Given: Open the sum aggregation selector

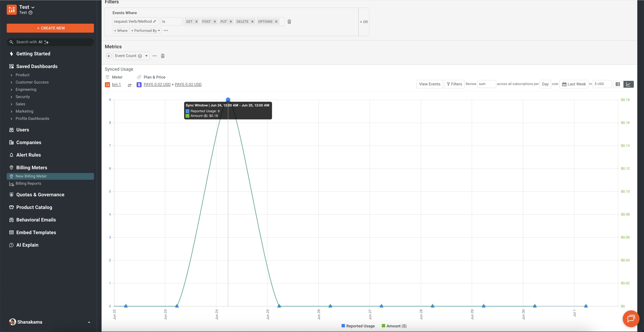Looking at the screenshot, I should [487, 84].
